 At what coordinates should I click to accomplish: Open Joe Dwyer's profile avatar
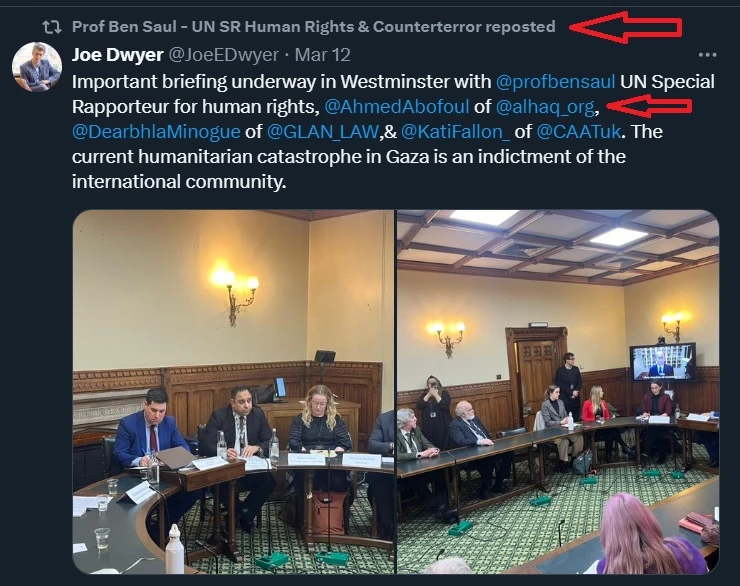[36, 67]
